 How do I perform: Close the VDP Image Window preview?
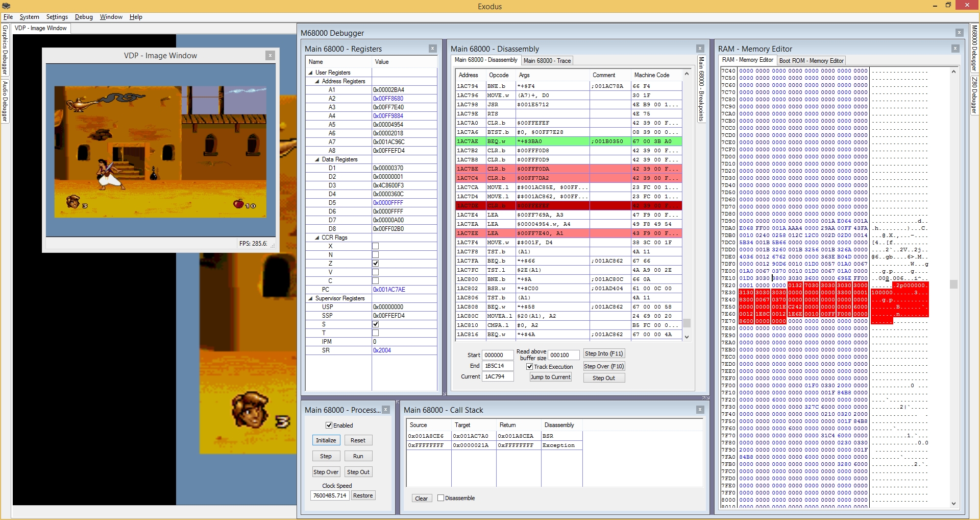pos(270,55)
